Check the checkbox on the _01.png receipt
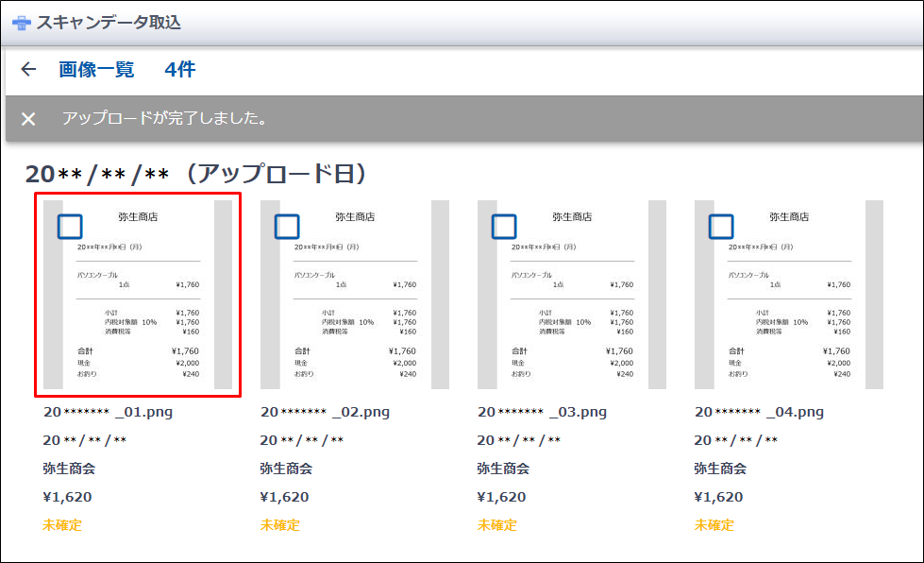The width and height of the screenshot is (924, 563). tap(71, 227)
